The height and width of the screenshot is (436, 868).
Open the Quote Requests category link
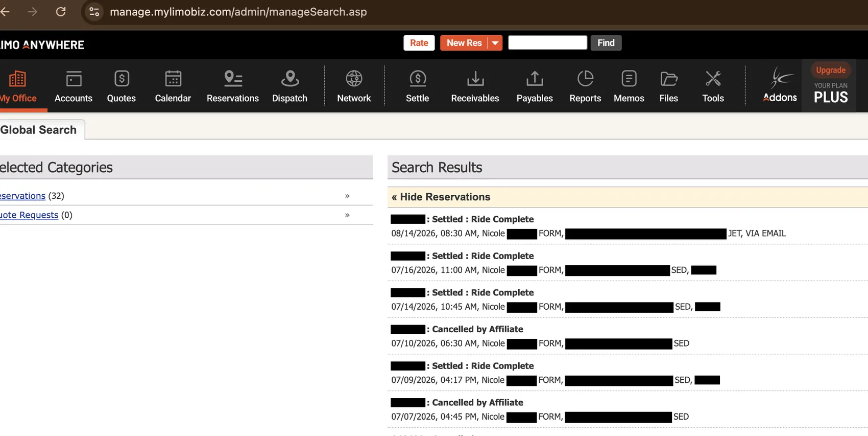pos(29,215)
